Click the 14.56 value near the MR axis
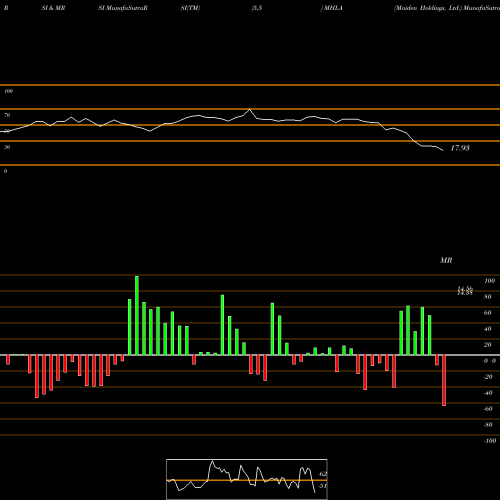The height and width of the screenshot is (500, 500). pos(465,289)
